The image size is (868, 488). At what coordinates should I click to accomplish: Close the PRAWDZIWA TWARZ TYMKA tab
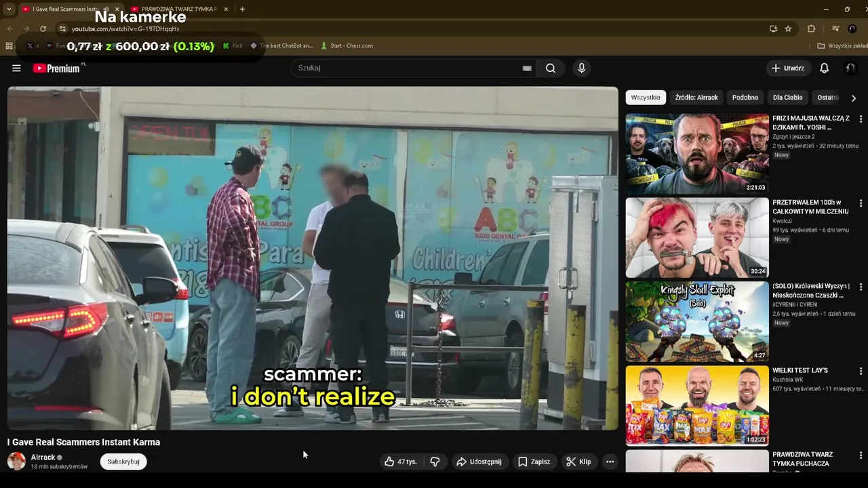(226, 9)
